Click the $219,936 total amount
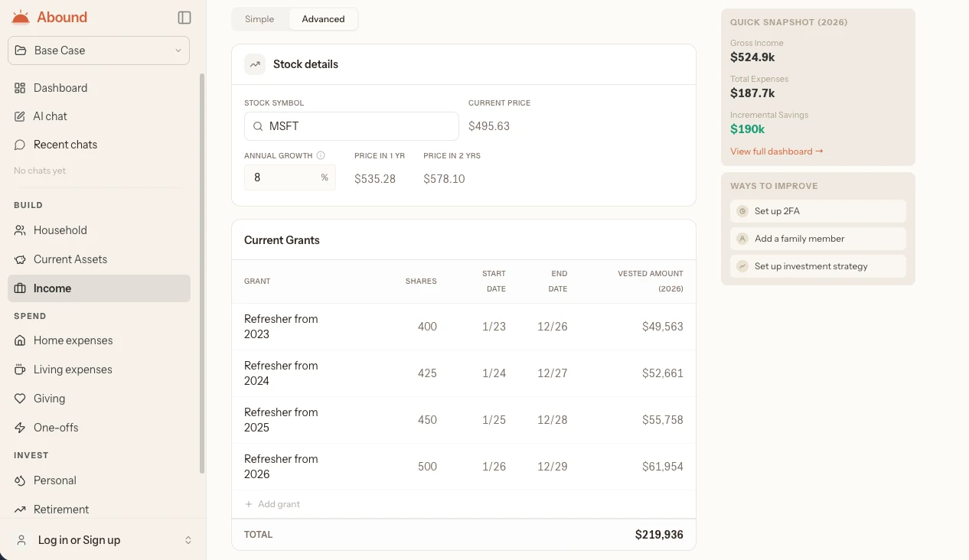Viewport: 969px width, 560px height. (x=659, y=535)
